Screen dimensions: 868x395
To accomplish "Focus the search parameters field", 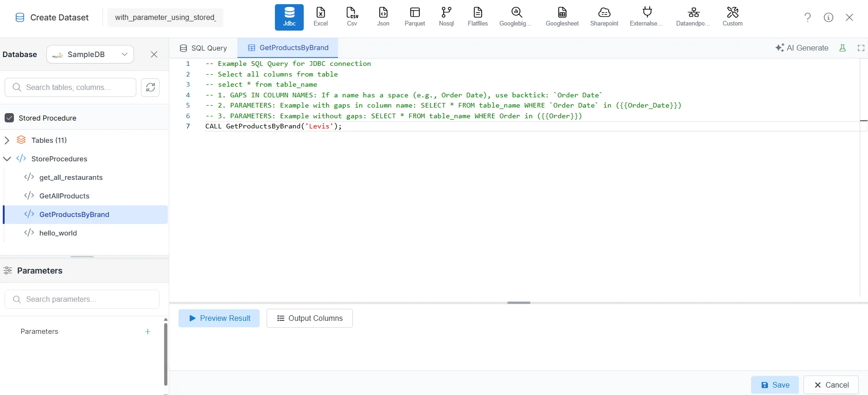I will tap(82, 299).
